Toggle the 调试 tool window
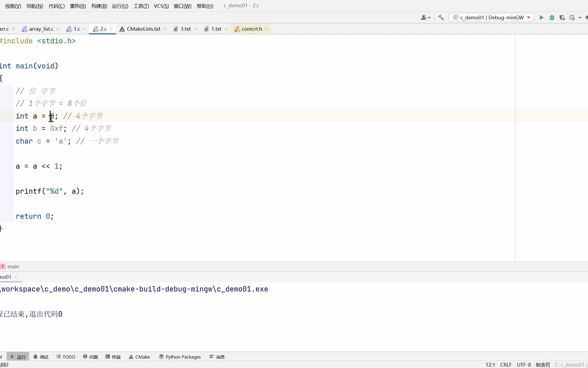This screenshot has height=368, width=588. tap(41, 357)
